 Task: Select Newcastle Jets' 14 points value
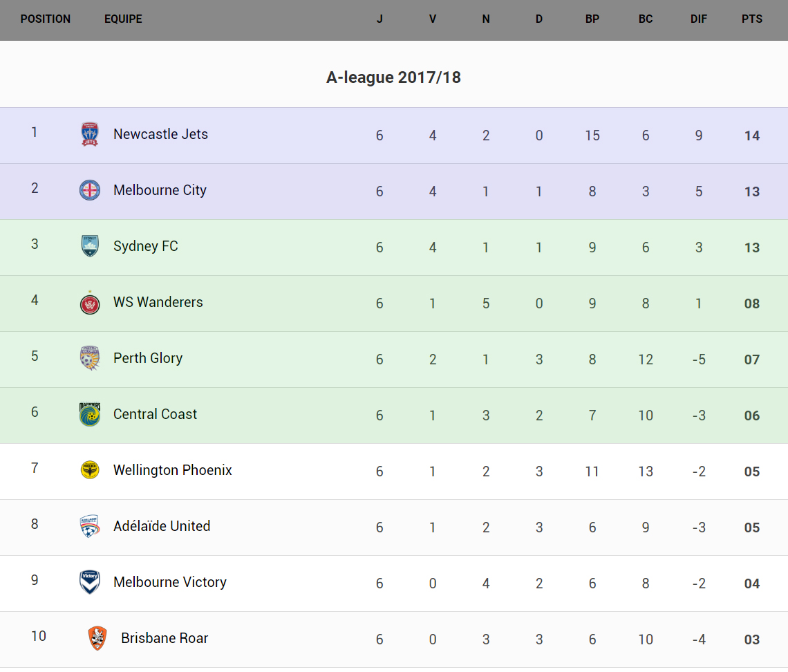click(x=752, y=136)
